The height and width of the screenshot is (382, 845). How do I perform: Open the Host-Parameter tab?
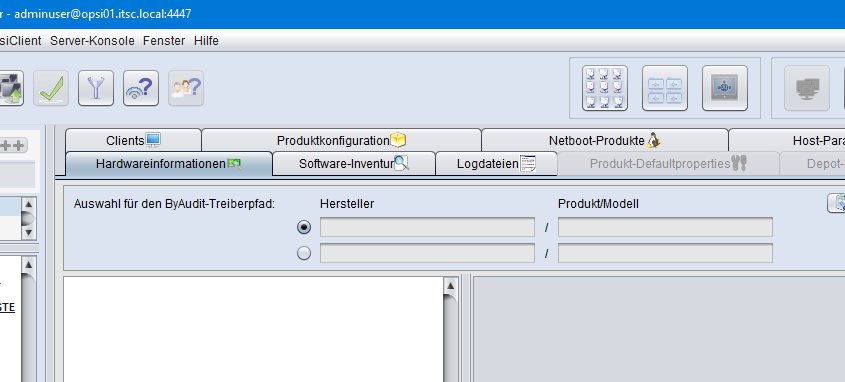pyautogui.click(x=787, y=141)
